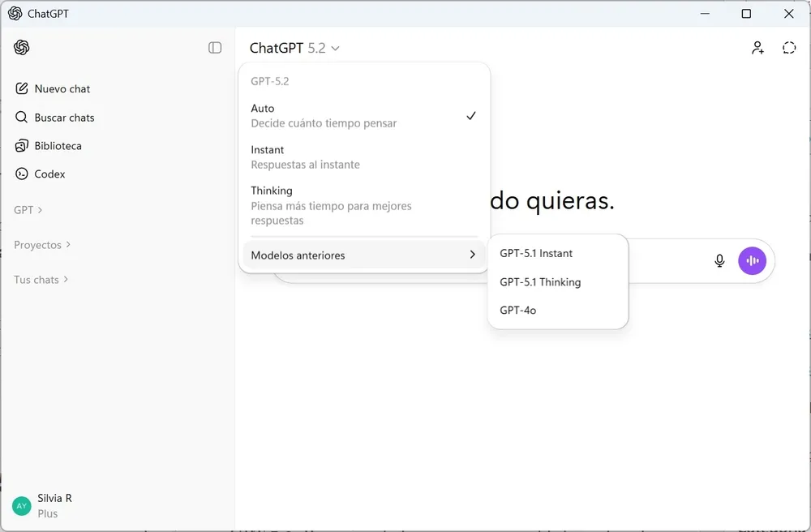Viewport: 811px width, 532px height.
Task: Open Nuevo chat from the sidebar
Action: pyautogui.click(x=62, y=88)
